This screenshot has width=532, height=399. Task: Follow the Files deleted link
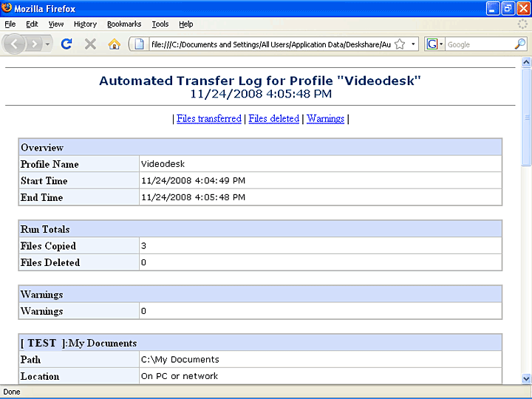point(274,119)
